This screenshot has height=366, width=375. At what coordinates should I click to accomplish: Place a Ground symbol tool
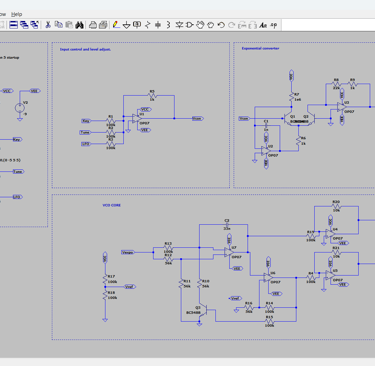pos(126,25)
